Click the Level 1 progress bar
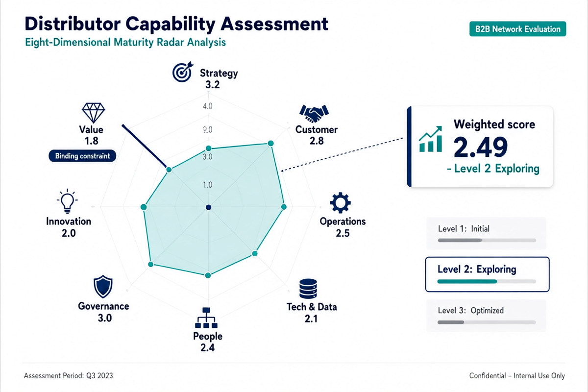588x392 pixels. click(487, 241)
